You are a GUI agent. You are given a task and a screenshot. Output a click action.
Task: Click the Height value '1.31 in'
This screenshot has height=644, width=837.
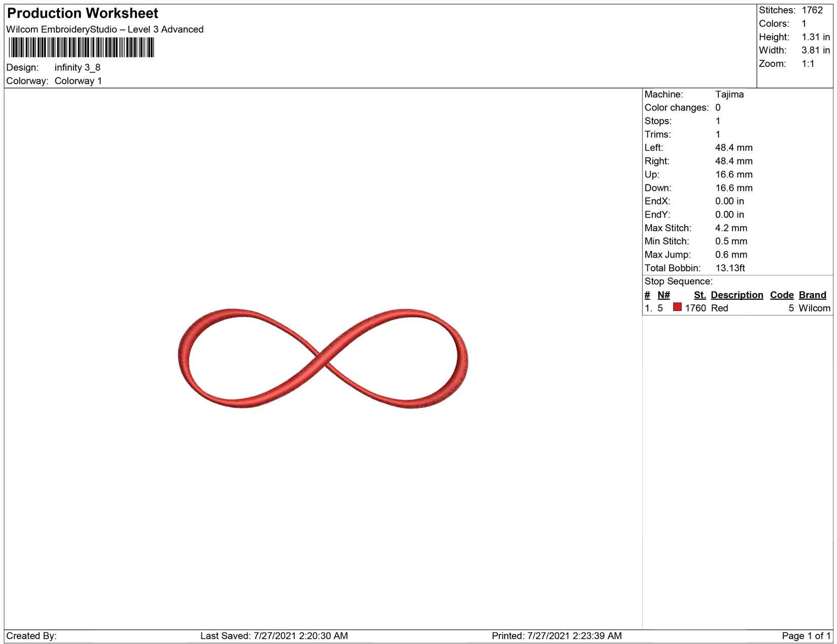[816, 37]
